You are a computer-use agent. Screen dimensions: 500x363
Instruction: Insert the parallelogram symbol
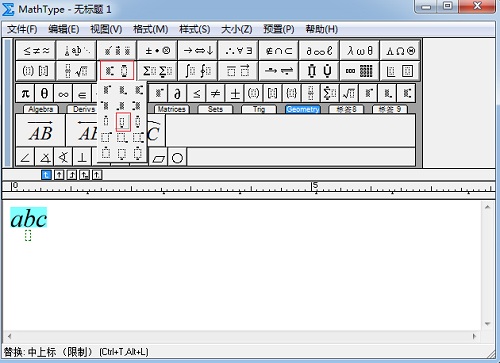(x=159, y=157)
